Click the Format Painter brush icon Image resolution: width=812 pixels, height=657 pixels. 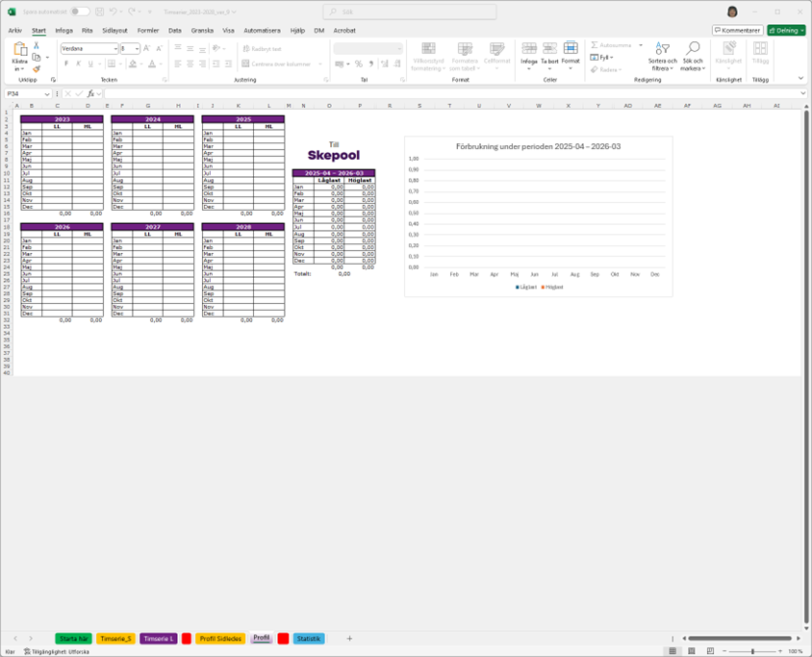point(37,69)
